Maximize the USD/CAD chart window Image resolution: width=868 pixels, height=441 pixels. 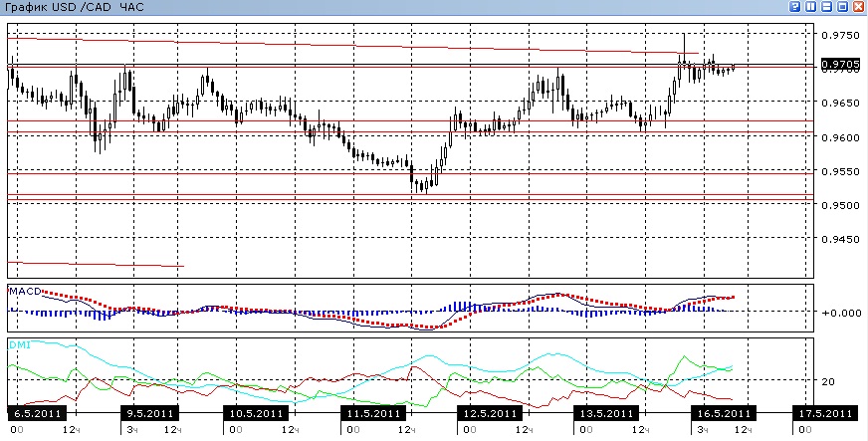point(842,7)
